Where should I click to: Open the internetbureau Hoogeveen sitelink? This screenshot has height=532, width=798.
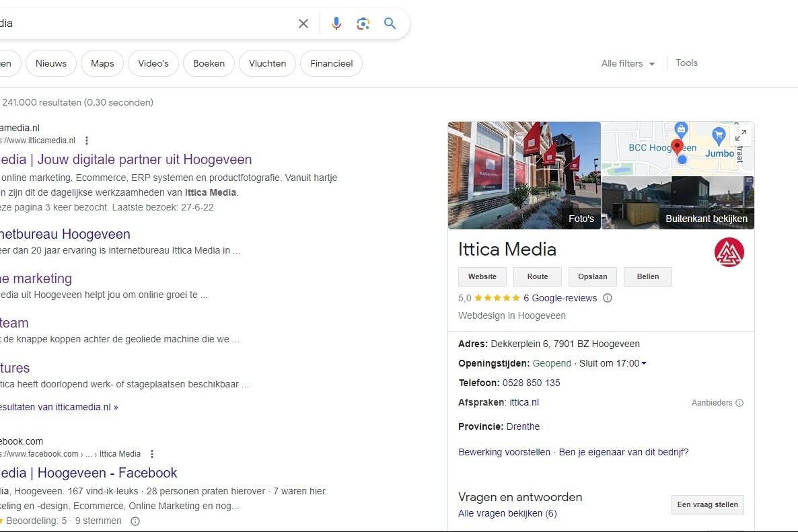tap(65, 234)
